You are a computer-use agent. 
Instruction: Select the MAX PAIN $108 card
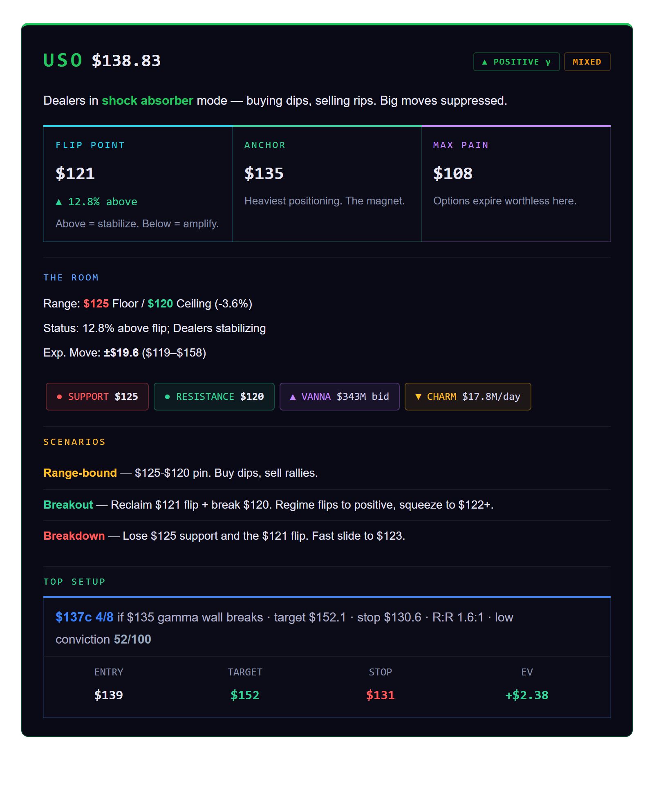[x=515, y=184]
